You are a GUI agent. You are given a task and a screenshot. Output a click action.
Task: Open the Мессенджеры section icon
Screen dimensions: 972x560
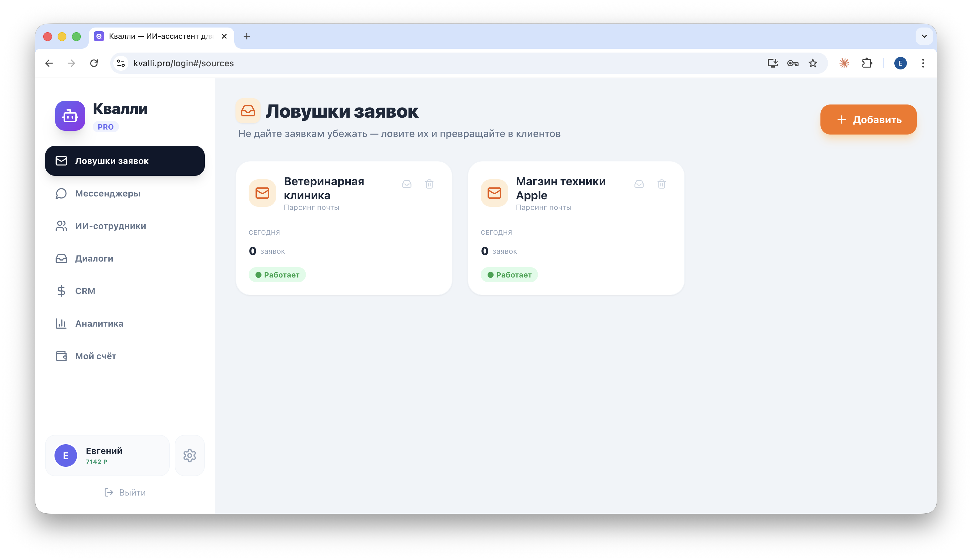click(61, 193)
